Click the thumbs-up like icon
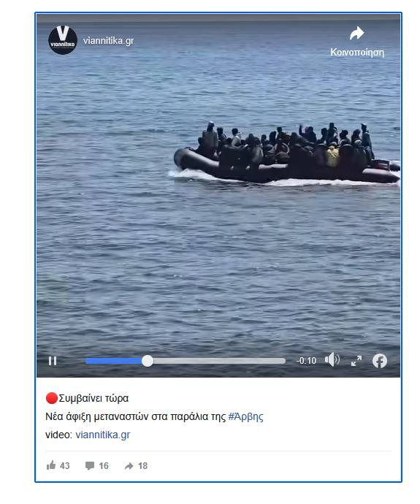 tap(51, 465)
